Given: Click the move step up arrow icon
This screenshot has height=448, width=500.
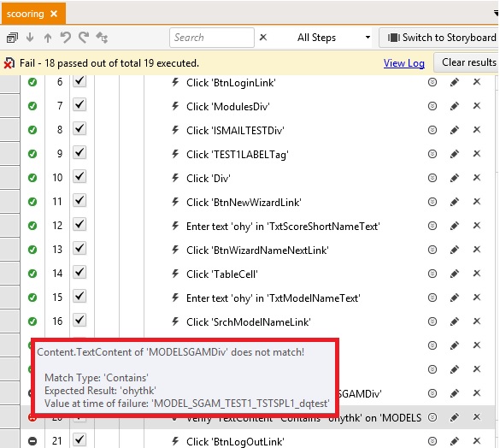Looking at the screenshot, I should [48, 38].
